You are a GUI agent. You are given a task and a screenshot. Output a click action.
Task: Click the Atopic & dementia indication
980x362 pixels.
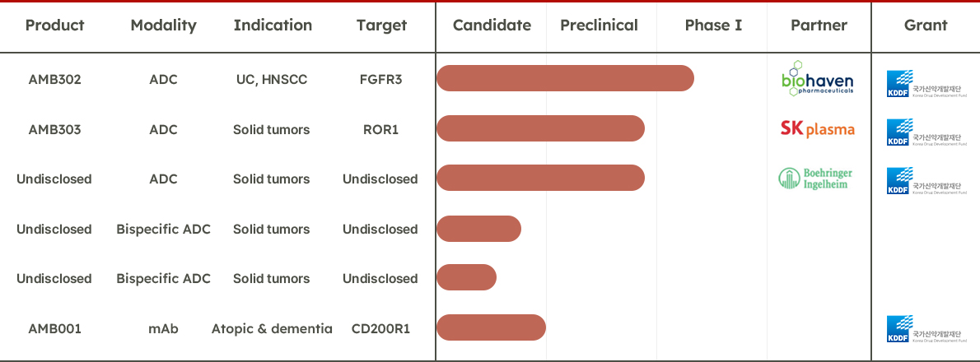click(272, 328)
